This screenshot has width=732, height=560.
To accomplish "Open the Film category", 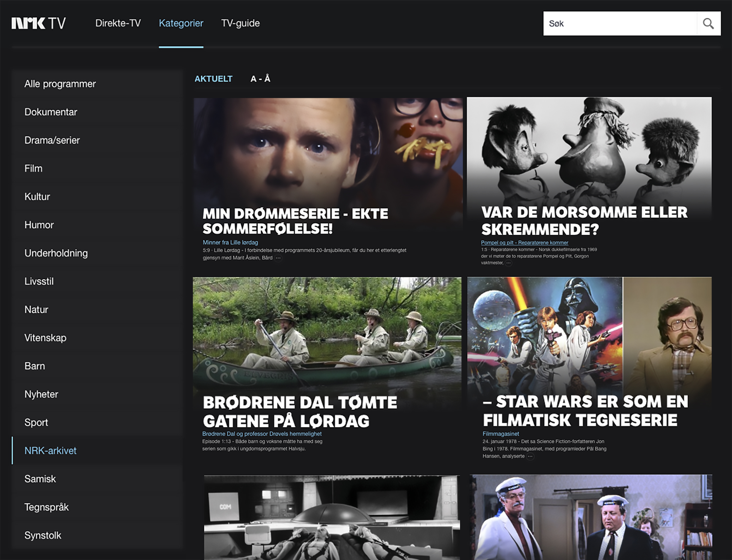I will pyautogui.click(x=98, y=168).
